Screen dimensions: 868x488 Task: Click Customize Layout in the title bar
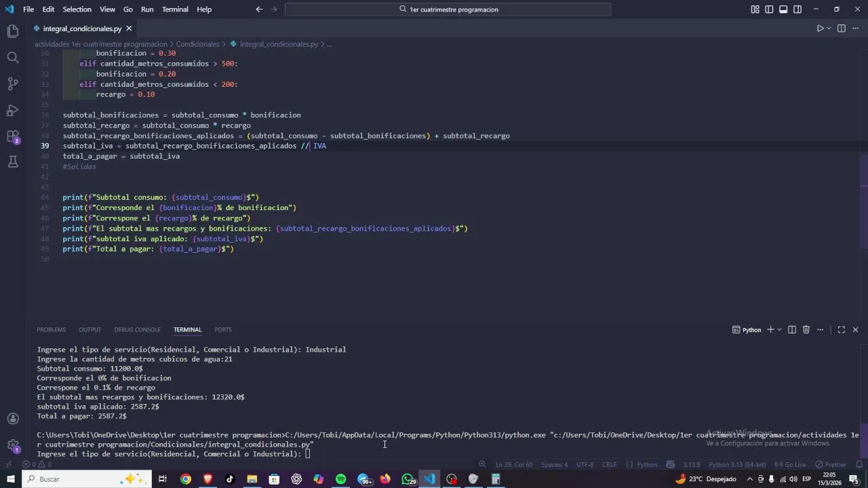tap(755, 9)
